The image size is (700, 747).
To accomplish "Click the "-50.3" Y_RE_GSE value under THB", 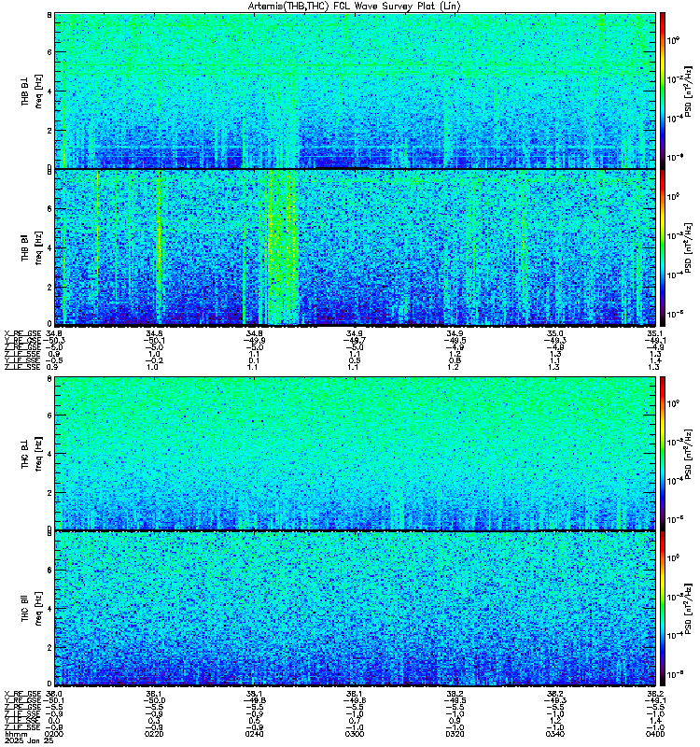I will 54,340.
